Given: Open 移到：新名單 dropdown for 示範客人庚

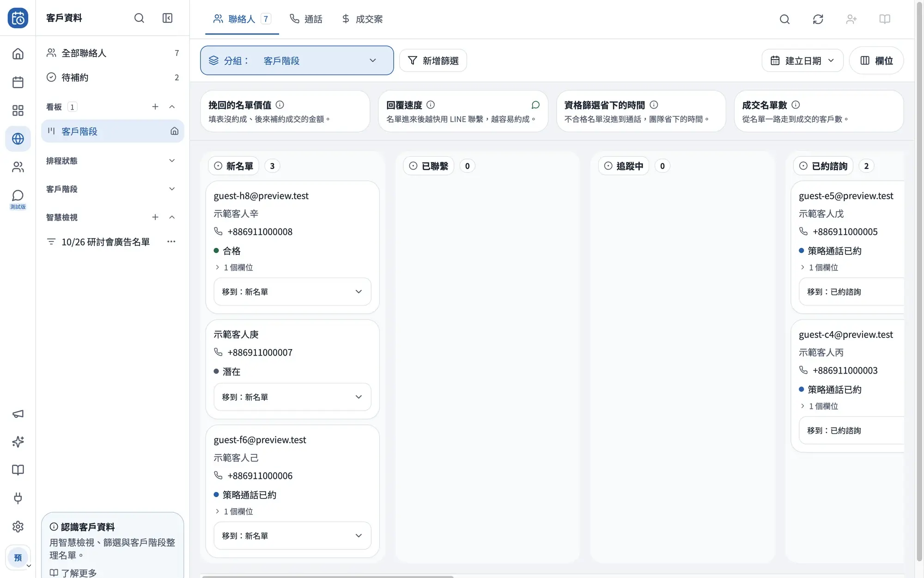Looking at the screenshot, I should point(292,397).
